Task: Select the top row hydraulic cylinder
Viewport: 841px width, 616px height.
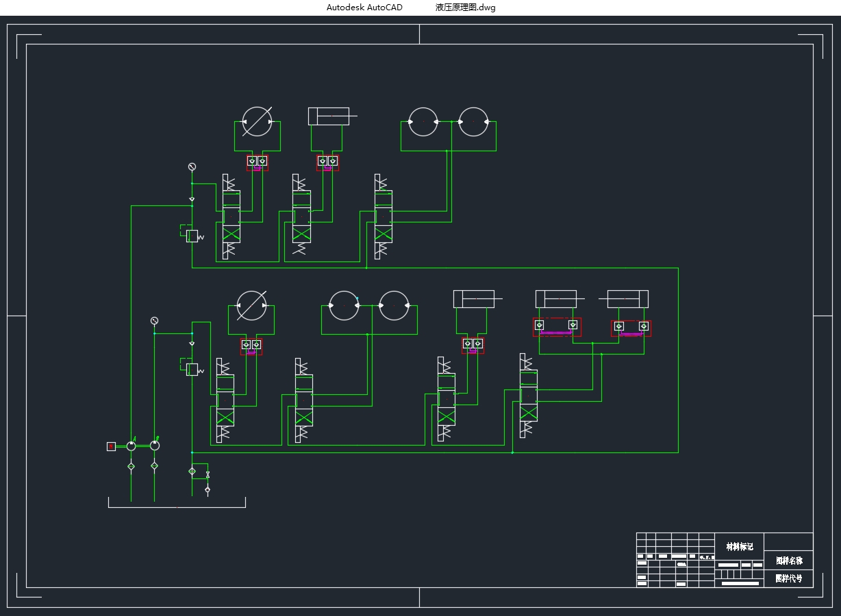Action: (x=329, y=116)
